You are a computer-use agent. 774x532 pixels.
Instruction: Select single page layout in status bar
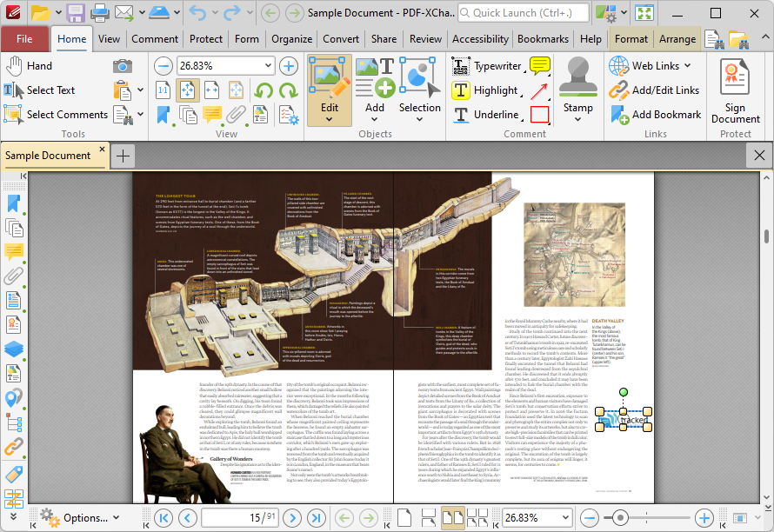coord(404,518)
